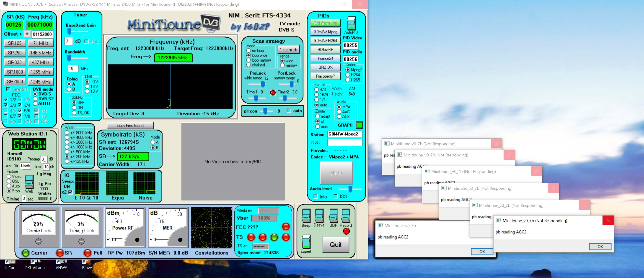Click the red SR status LED
The height and width of the screenshot is (278, 644).
tap(60, 253)
